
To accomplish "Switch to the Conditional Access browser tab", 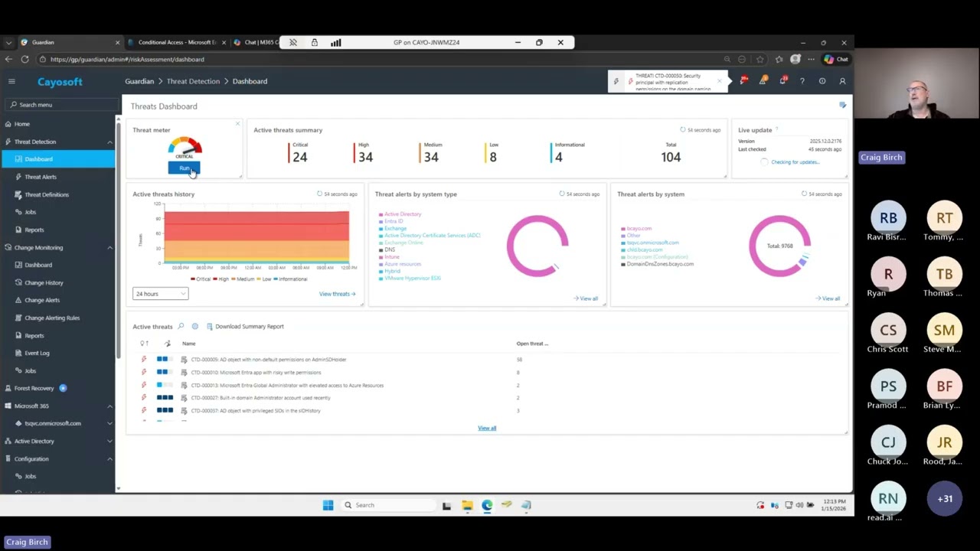I will 176,42.
